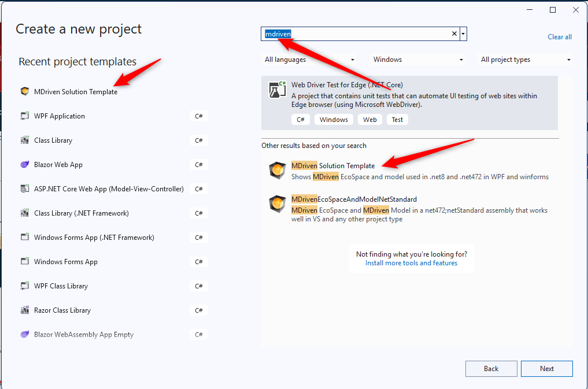
Task: Open Install more tools and features link
Action: tap(412, 263)
